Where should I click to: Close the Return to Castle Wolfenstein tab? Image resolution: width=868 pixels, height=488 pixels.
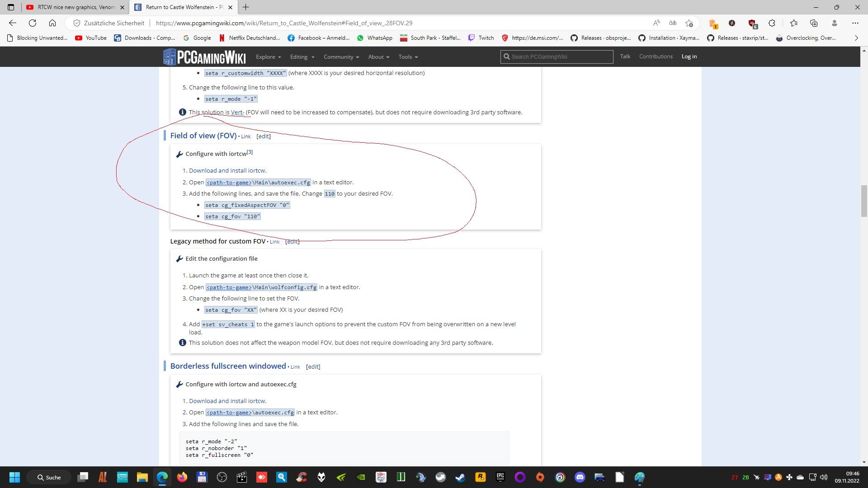point(230,7)
